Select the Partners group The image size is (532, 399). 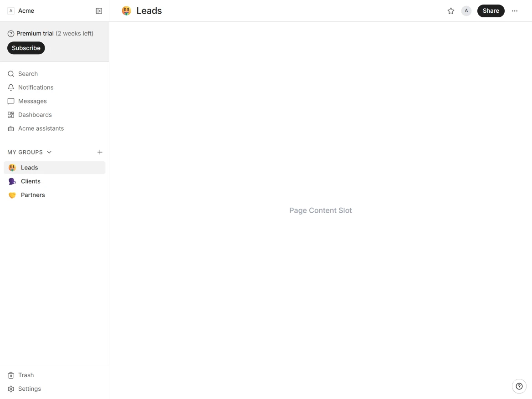33,195
